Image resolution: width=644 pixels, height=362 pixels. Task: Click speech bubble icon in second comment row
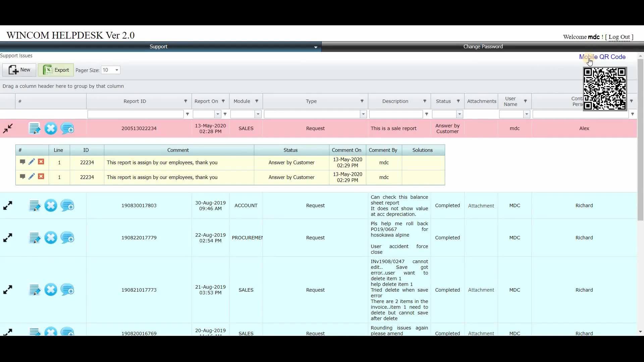[22, 177]
